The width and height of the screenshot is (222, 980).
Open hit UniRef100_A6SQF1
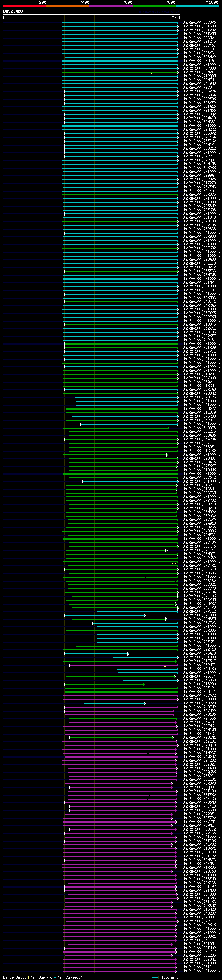tap(199, 447)
